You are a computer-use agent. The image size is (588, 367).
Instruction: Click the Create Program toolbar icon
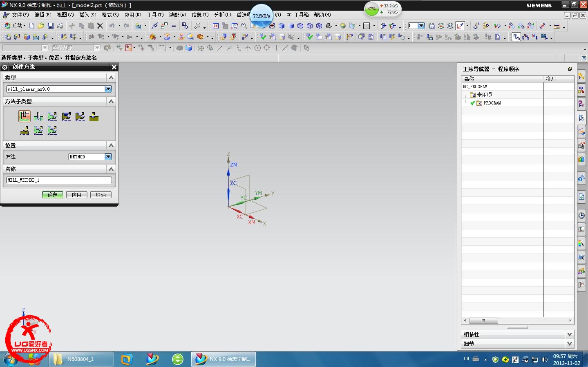click(x=8, y=37)
